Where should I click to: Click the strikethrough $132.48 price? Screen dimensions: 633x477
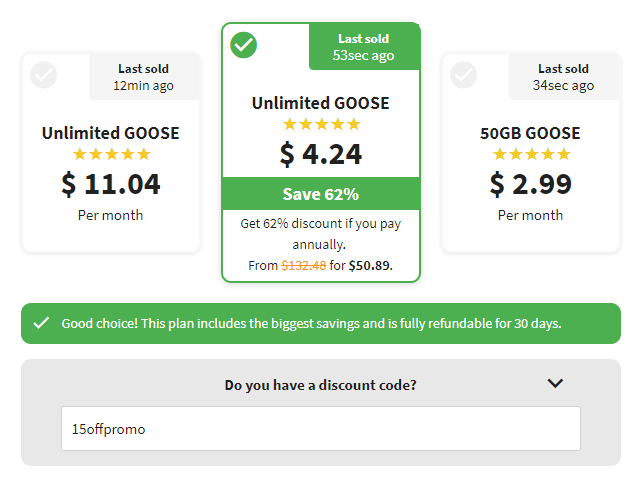tap(304, 266)
